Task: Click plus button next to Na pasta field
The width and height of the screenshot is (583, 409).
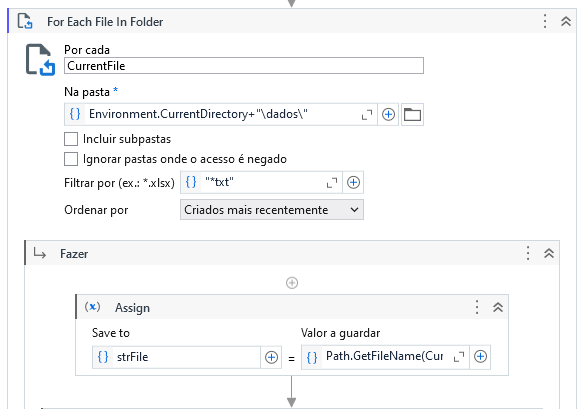Action: click(388, 115)
